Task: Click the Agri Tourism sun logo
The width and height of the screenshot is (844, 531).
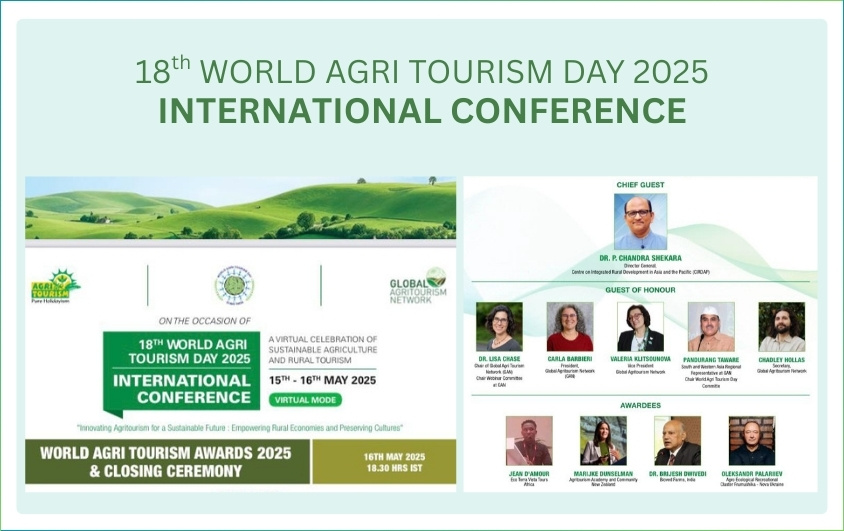Action: pos(55,286)
